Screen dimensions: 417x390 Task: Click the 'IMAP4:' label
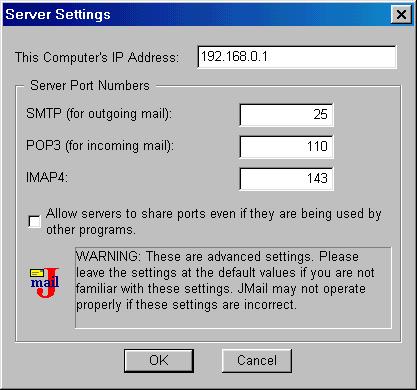click(47, 177)
